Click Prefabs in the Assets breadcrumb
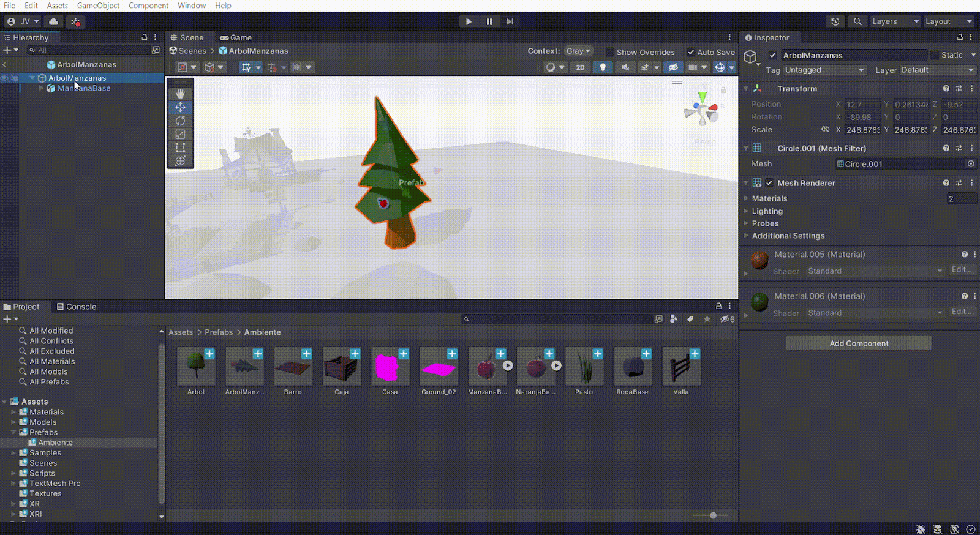980x535 pixels. [219, 332]
